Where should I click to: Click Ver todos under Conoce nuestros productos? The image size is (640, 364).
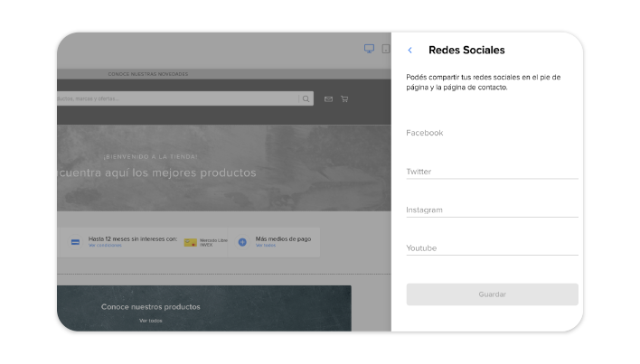pos(151,321)
